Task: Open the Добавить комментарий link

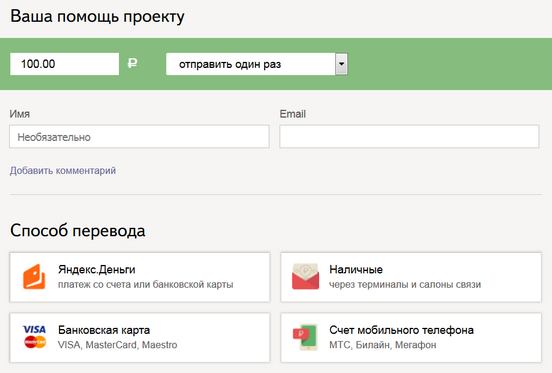Action: click(63, 171)
